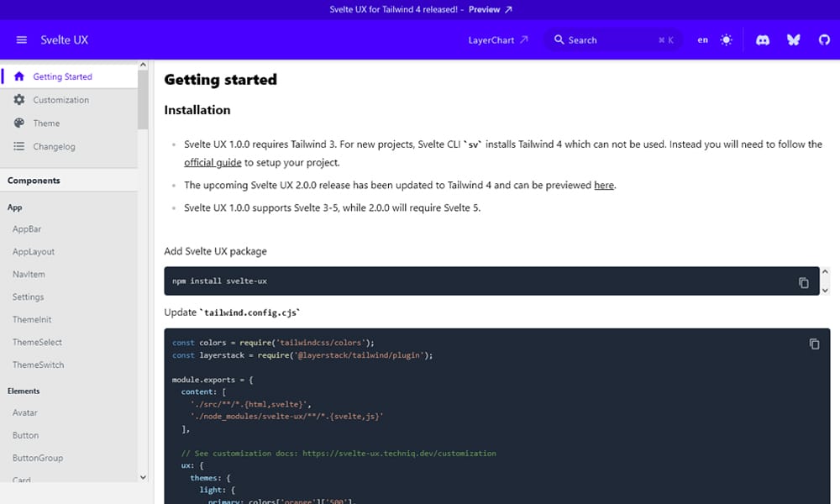Open the ButtonGroup component page
The width and height of the screenshot is (840, 504).
38,458
